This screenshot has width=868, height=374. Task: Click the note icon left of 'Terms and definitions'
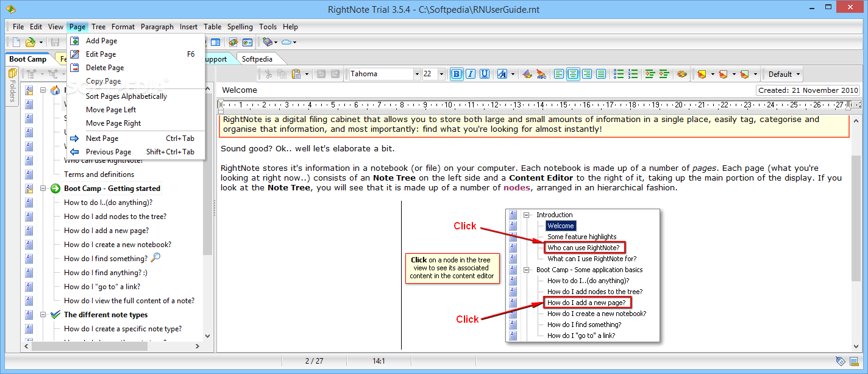point(29,174)
